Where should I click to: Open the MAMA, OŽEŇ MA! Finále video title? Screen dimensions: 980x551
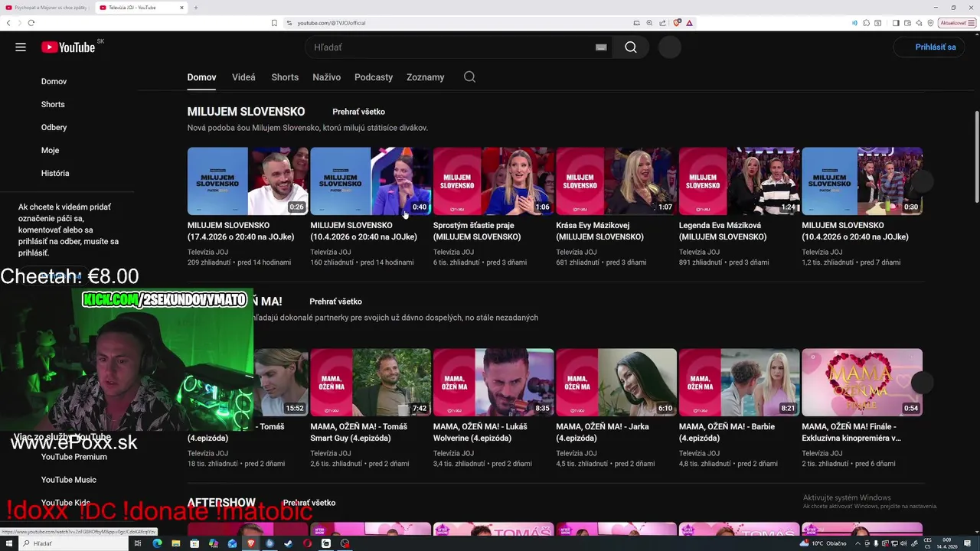[x=851, y=432]
